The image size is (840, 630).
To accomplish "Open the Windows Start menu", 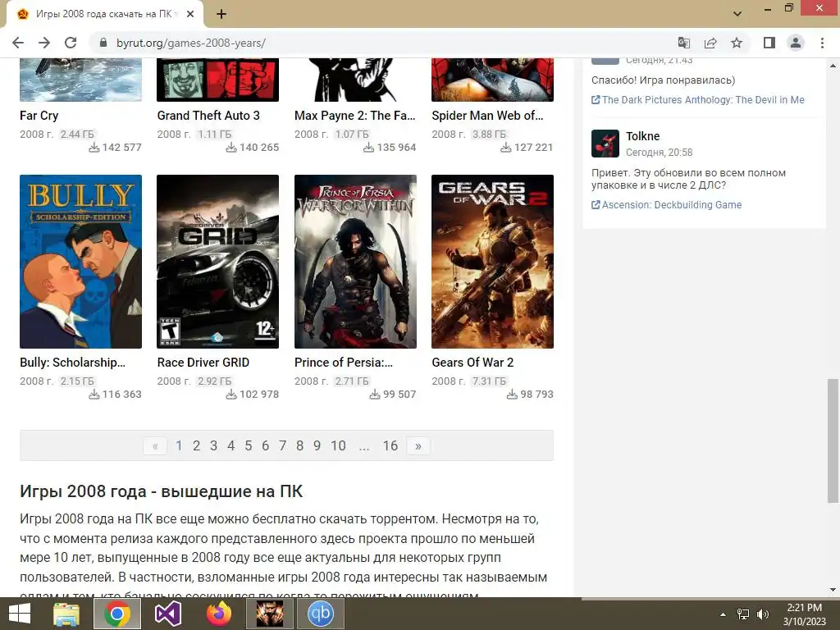I will click(20, 614).
